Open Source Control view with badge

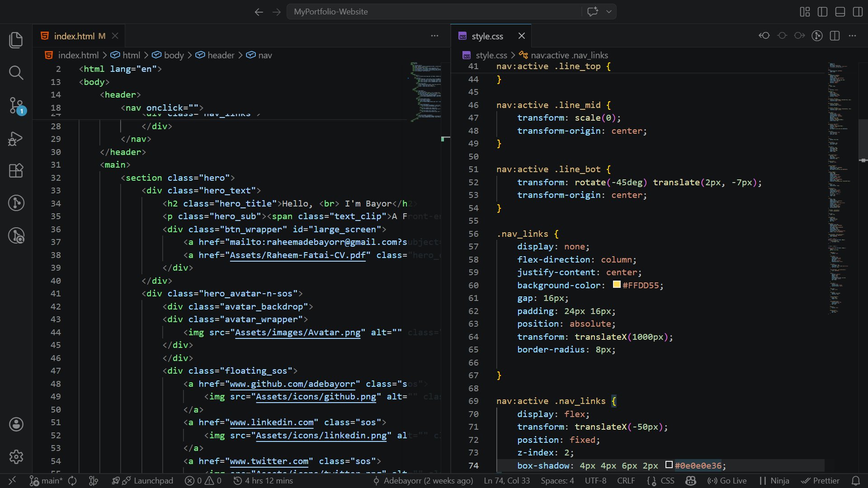(x=16, y=105)
